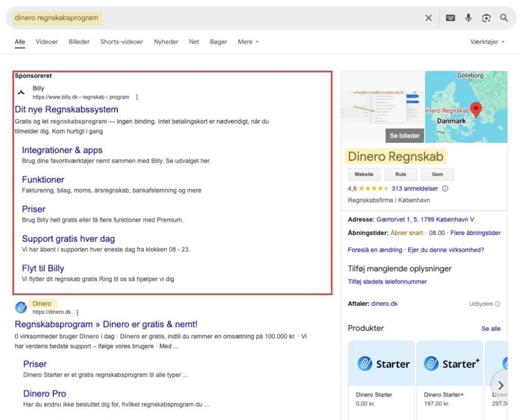This screenshot has width=520, height=420.
Task: Click Foreslå en ændring link
Action: pos(375,250)
